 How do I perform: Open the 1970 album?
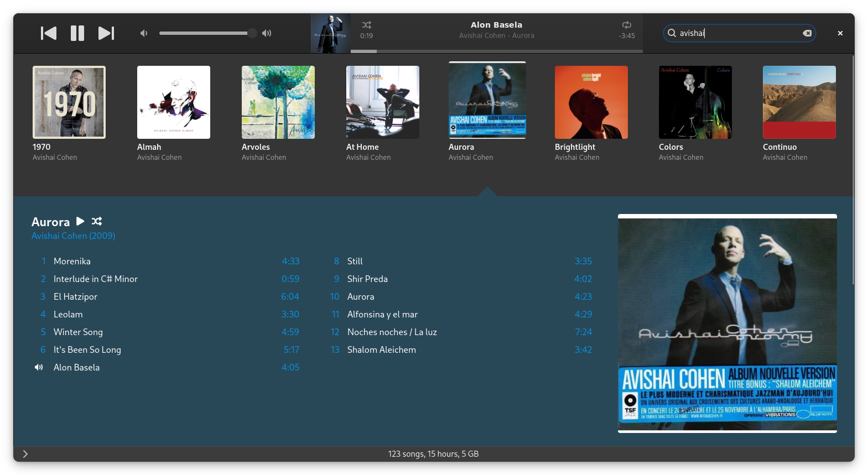pyautogui.click(x=69, y=102)
